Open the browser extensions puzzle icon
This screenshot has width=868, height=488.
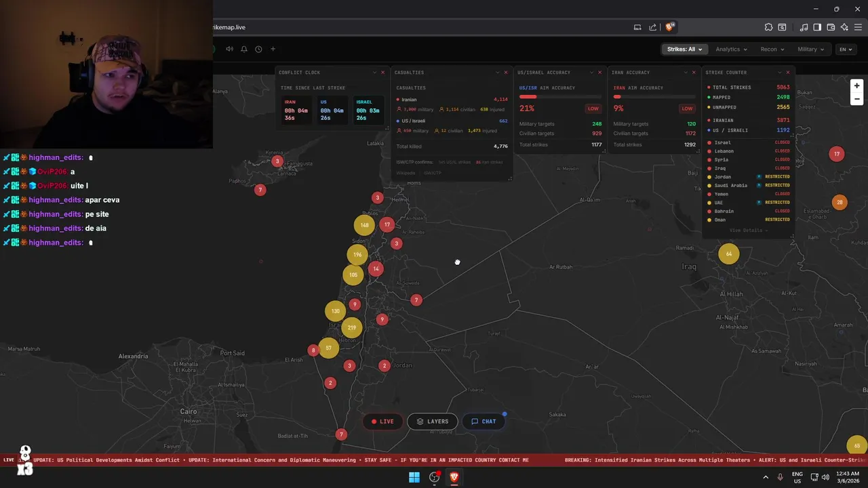[768, 27]
